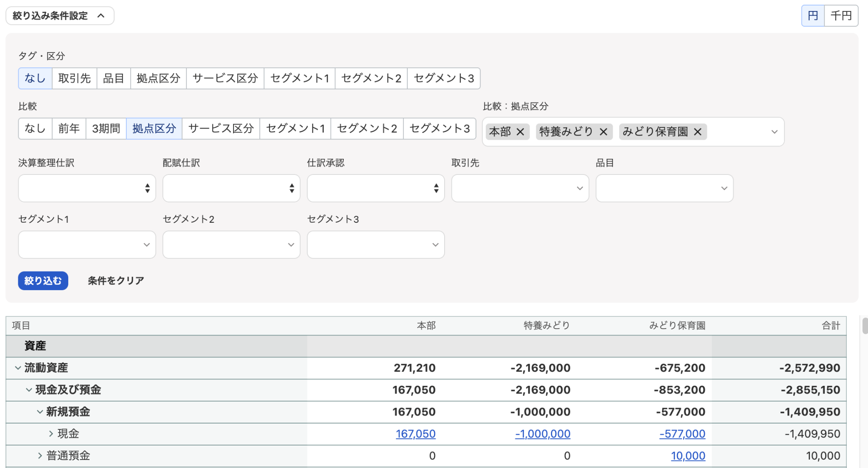Image resolution: width=868 pixels, height=468 pixels.
Task: Set comparison to セグメント2
Action: click(367, 129)
